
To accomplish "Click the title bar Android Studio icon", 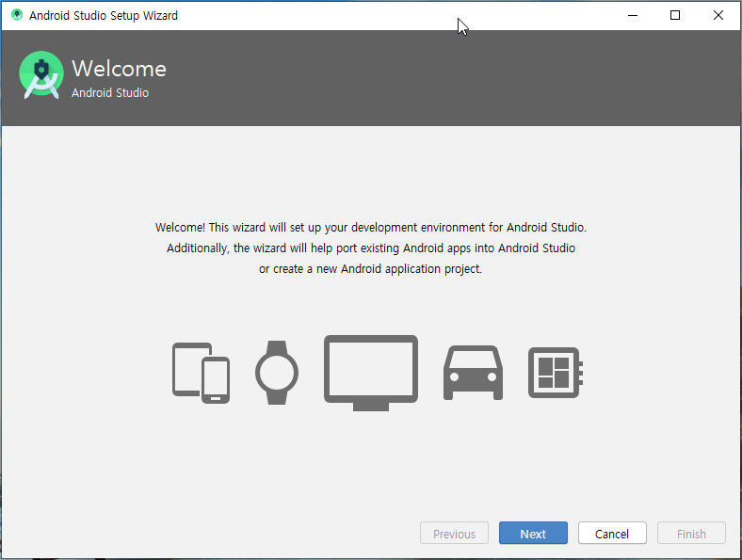I will (17, 15).
